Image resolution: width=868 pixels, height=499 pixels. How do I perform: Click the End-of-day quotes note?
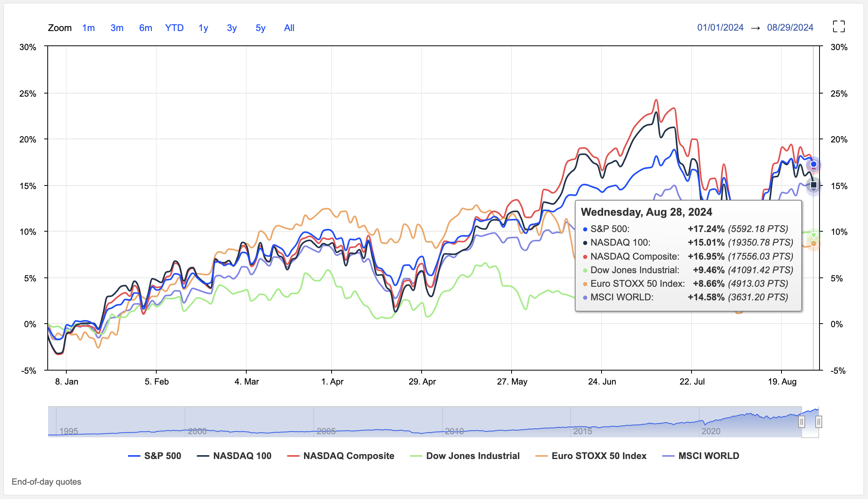(x=47, y=482)
